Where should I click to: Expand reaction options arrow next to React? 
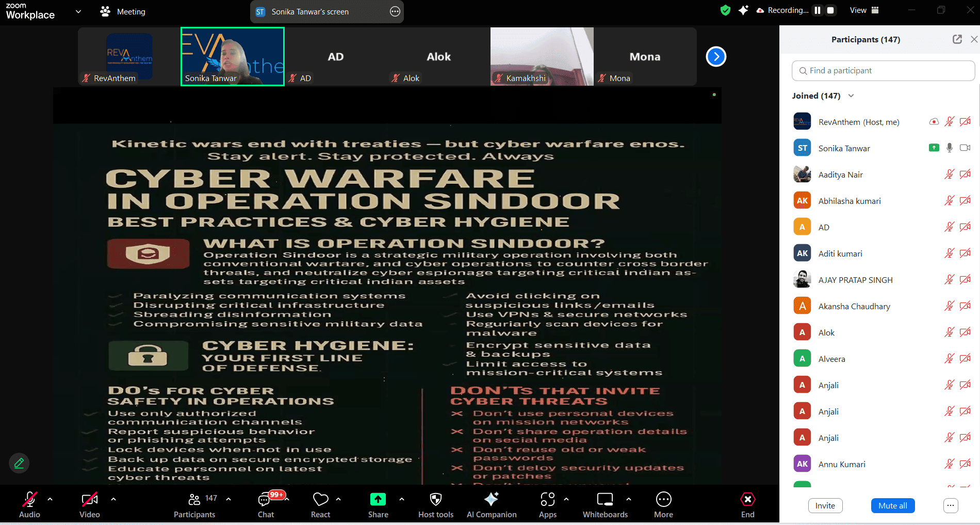pyautogui.click(x=338, y=499)
